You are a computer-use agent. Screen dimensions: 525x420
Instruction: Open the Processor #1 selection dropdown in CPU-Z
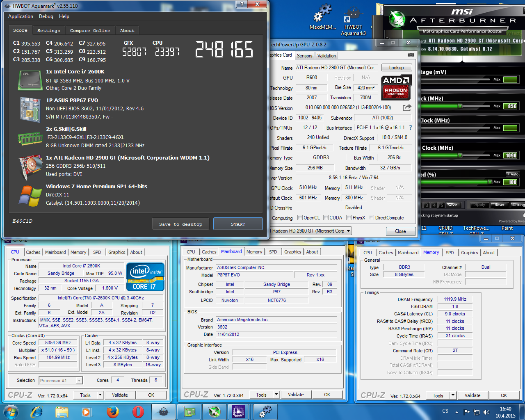pyautogui.click(x=79, y=381)
